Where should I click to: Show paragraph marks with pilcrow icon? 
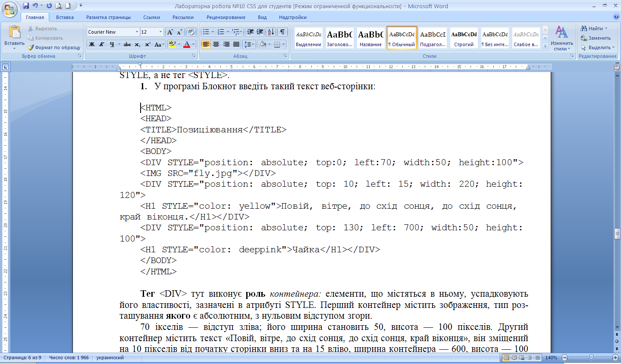coord(282,32)
